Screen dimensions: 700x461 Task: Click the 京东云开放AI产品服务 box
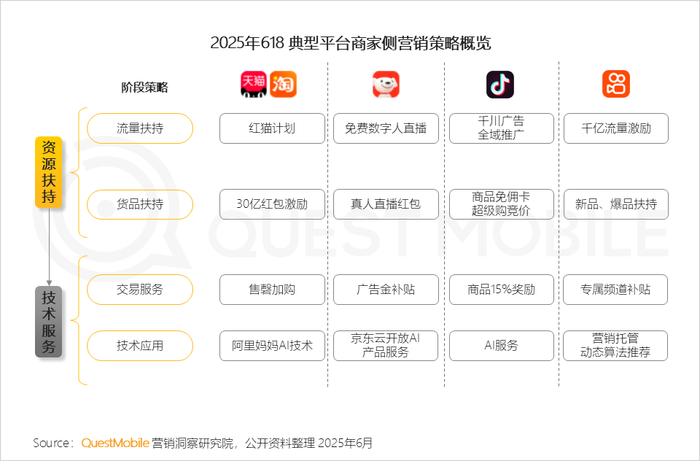386,345
